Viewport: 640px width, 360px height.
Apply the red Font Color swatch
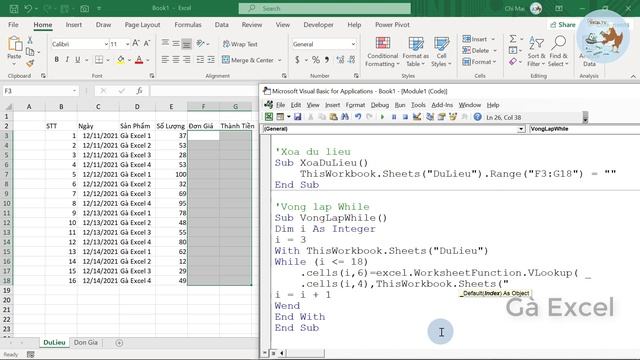[x=139, y=60]
